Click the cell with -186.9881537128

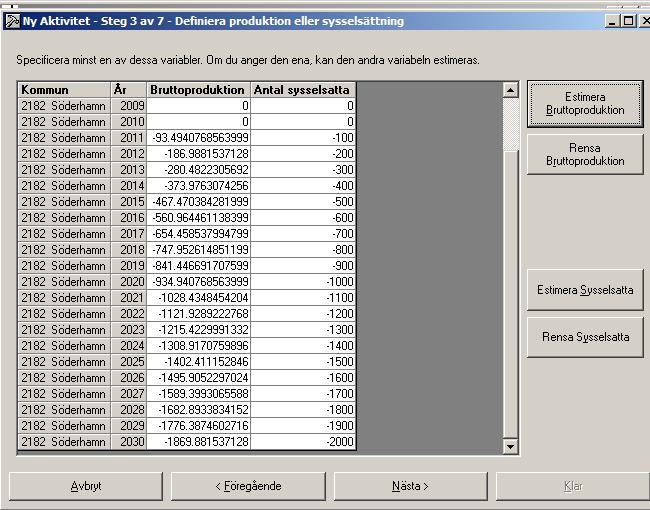[199, 154]
